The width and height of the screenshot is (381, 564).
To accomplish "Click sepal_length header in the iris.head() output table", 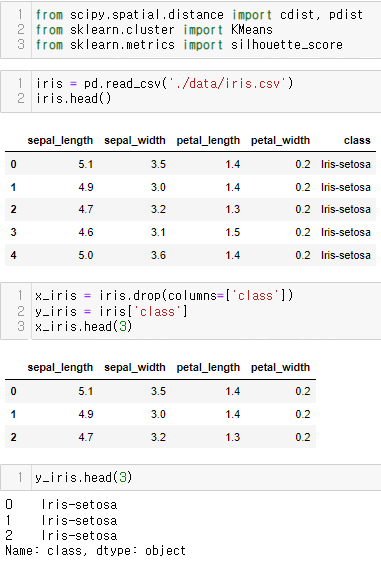I will 60,140.
